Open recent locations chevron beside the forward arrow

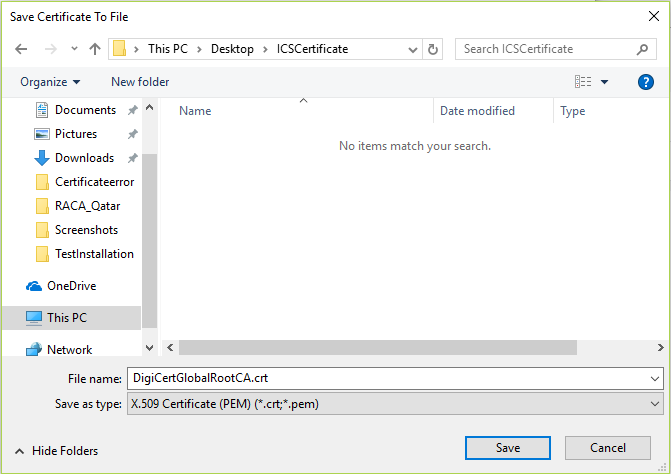(x=74, y=49)
